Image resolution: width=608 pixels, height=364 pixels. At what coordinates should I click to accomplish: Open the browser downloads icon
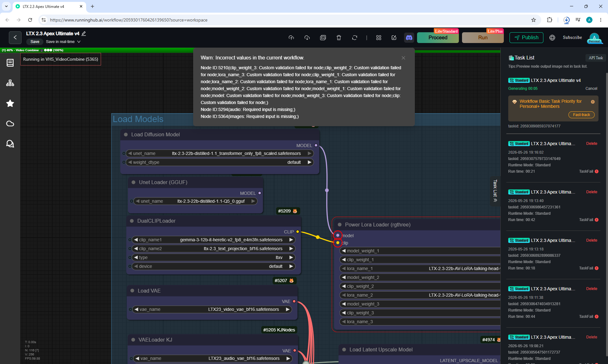tap(567, 20)
